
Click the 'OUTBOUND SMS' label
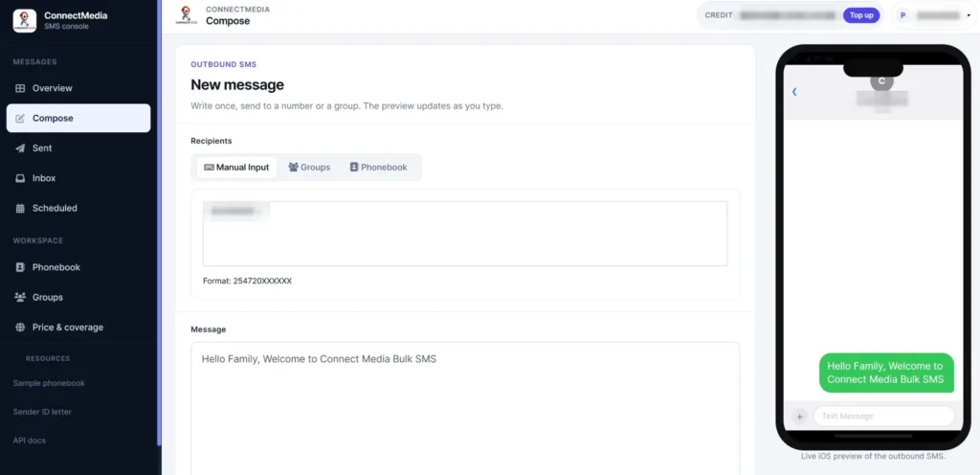[x=224, y=64]
